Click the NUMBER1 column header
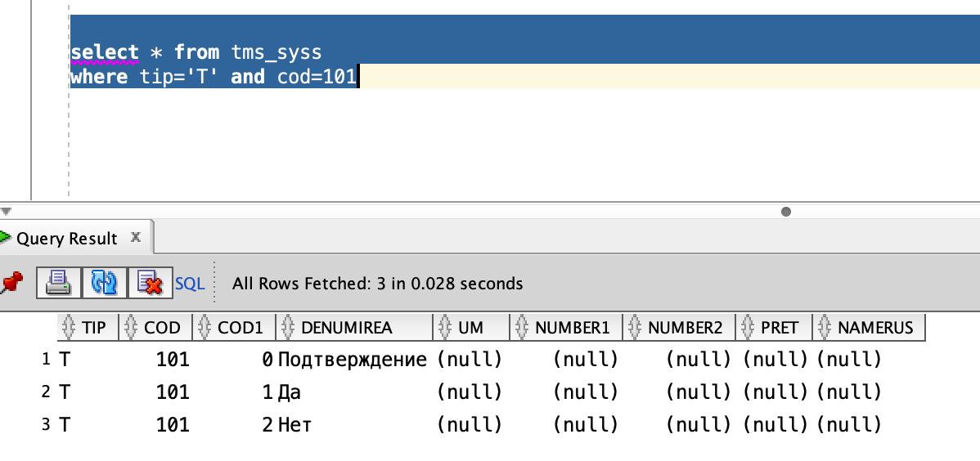 [x=566, y=327]
